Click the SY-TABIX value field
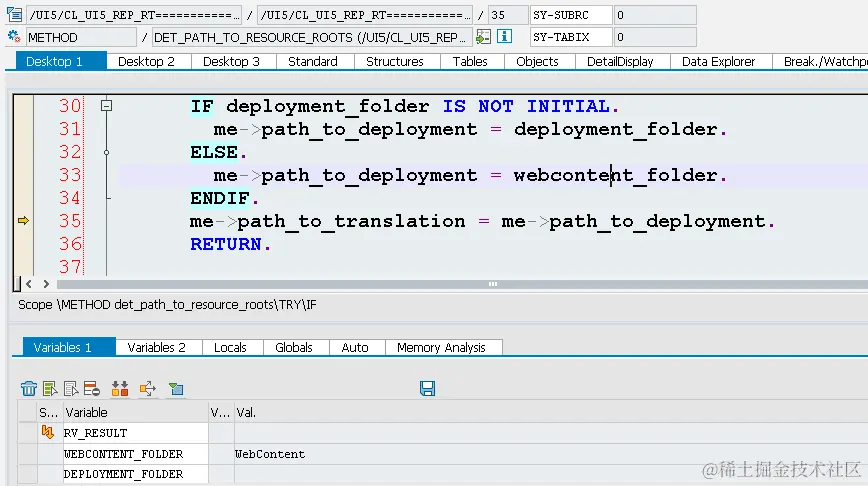This screenshot has height=486, width=868. tap(655, 37)
